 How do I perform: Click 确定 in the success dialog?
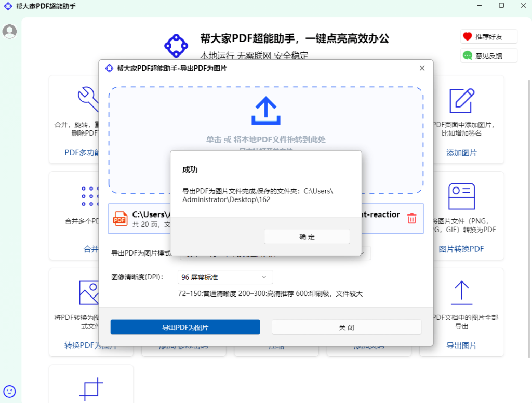click(307, 236)
